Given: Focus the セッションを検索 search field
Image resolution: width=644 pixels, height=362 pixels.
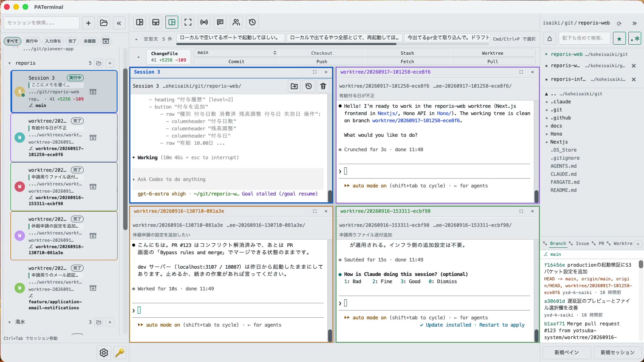Looking at the screenshot, I should coord(42,23).
